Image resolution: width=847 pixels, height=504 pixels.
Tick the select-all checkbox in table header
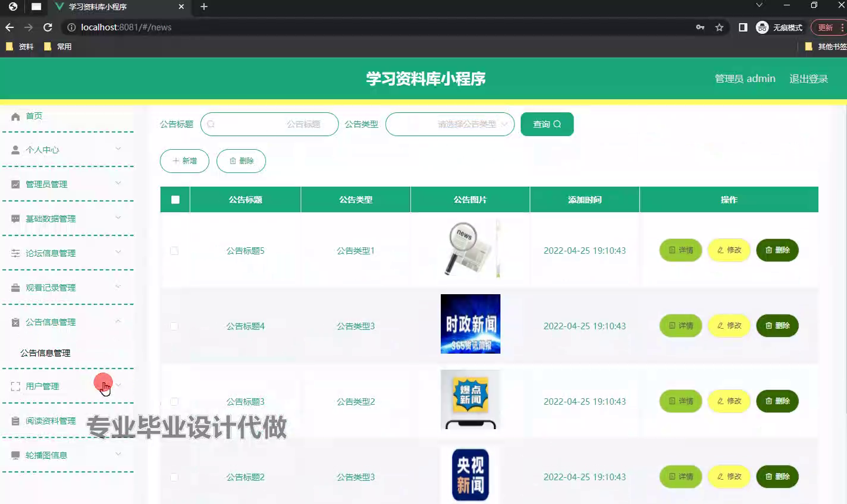coord(175,200)
